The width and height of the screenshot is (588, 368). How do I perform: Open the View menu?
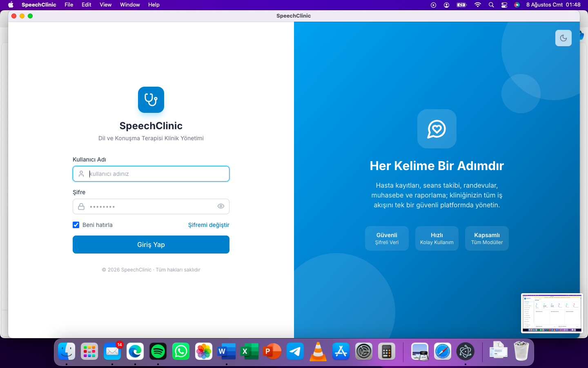tap(106, 5)
